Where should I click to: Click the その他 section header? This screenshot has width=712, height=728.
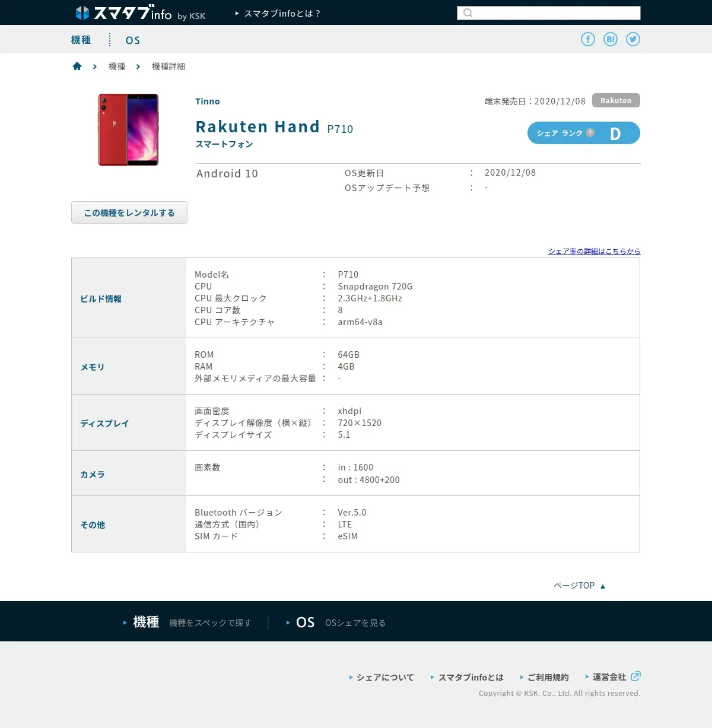point(93,524)
